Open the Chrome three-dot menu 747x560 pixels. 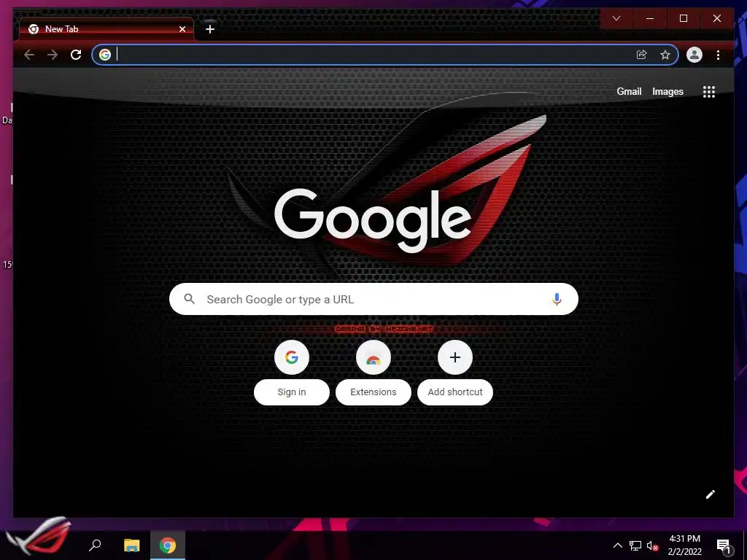(718, 55)
